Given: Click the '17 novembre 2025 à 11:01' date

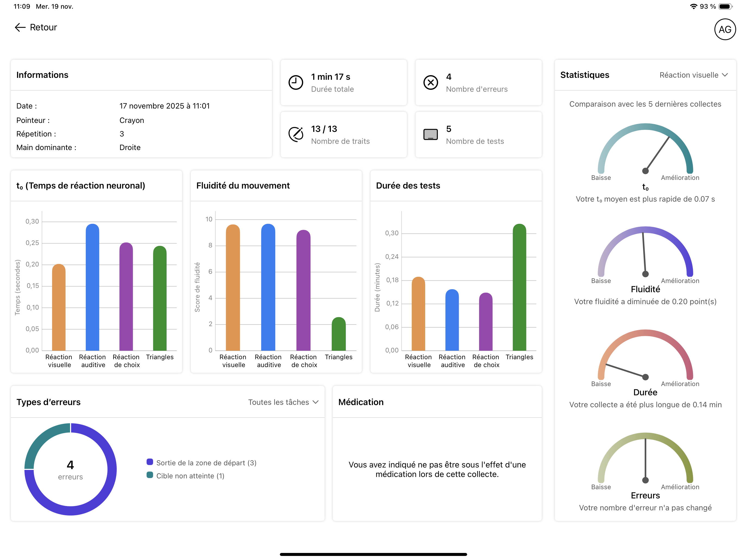Looking at the screenshot, I should click(x=164, y=106).
